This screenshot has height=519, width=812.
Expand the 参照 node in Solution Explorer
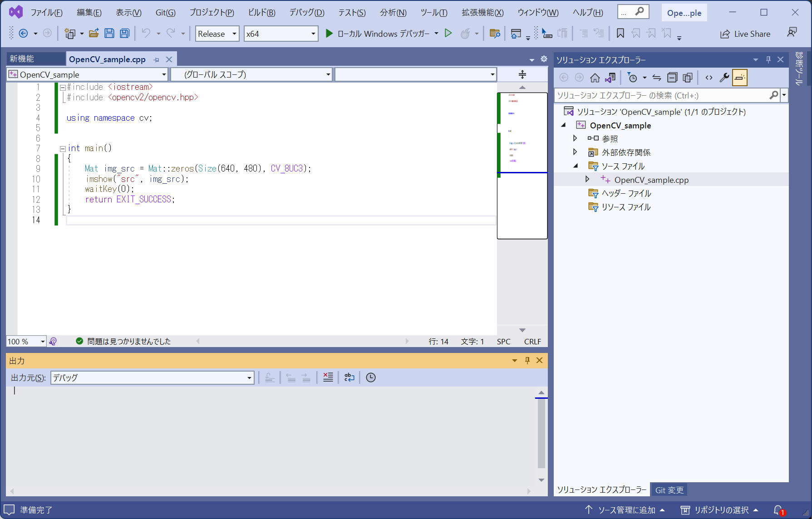tap(575, 138)
